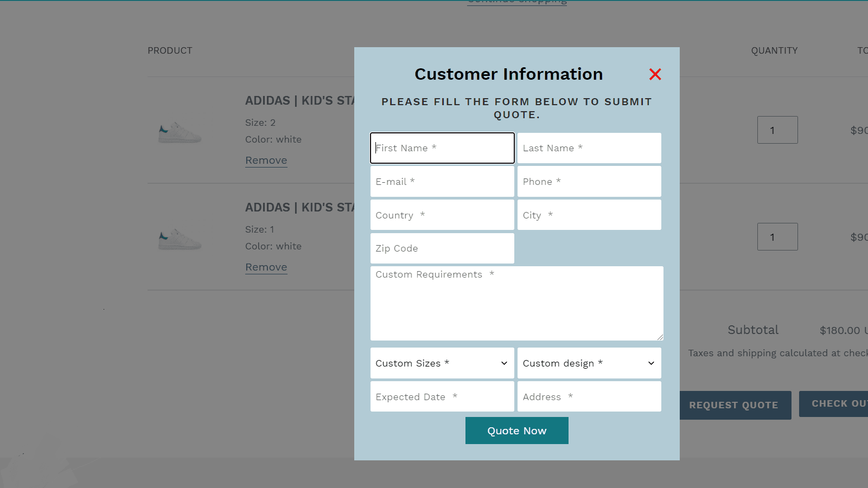
Task: Click the E-mail input field
Action: click(442, 181)
